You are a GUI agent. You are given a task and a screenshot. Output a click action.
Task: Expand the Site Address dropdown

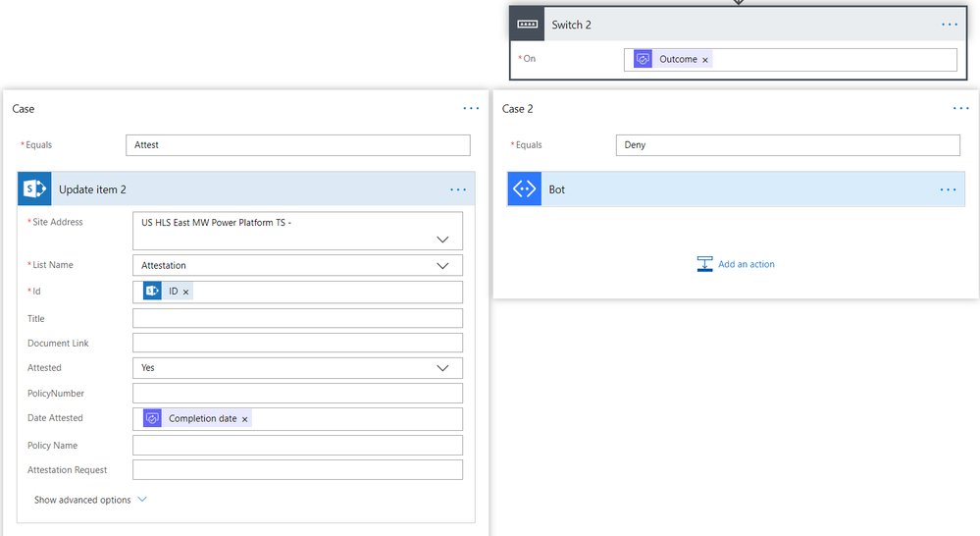pos(442,240)
